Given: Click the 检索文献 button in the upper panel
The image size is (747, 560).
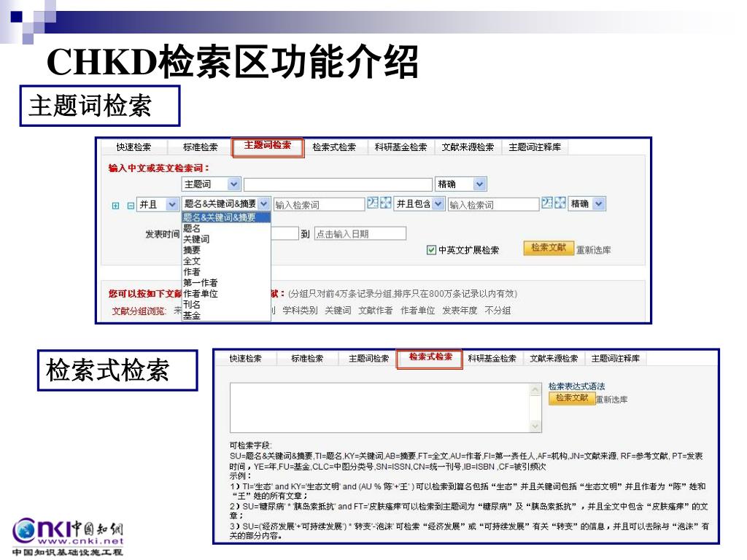Looking at the screenshot, I should pyautogui.click(x=549, y=248).
